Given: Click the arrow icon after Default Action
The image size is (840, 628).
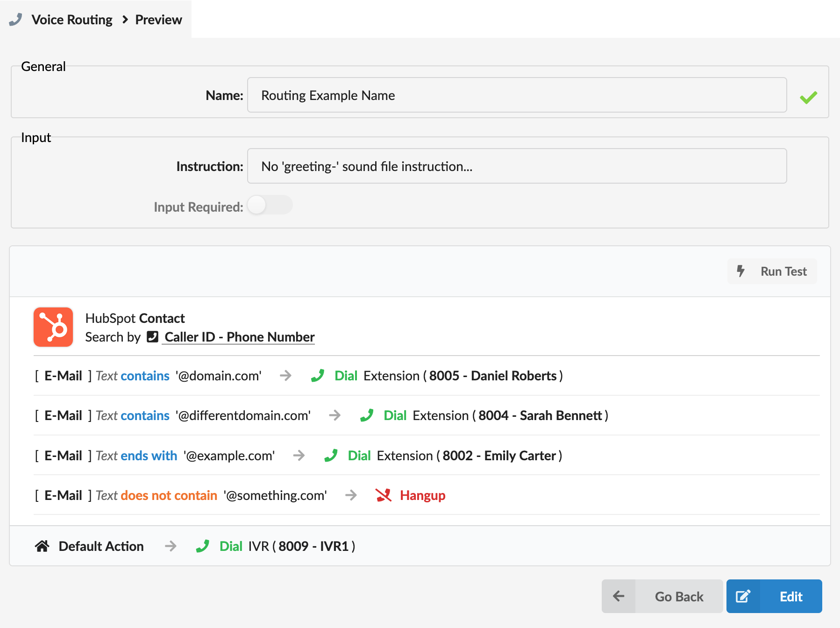Looking at the screenshot, I should 171,546.
